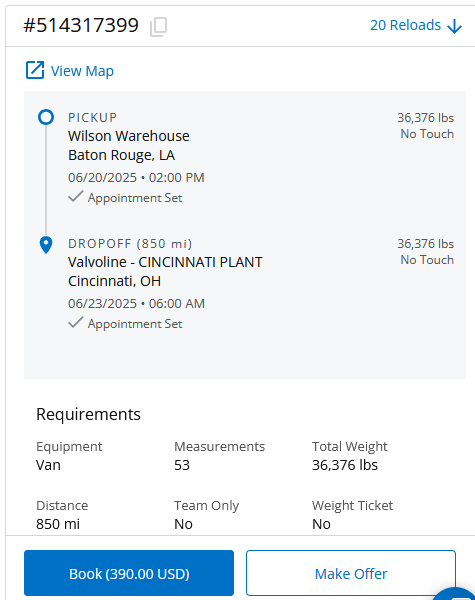Select the load number #514317399

click(81, 26)
